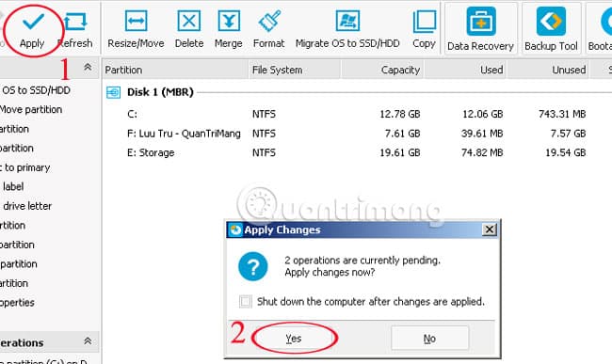Click the Copy partition icon
Image resolution: width=612 pixels, height=364 pixels.
(x=425, y=22)
